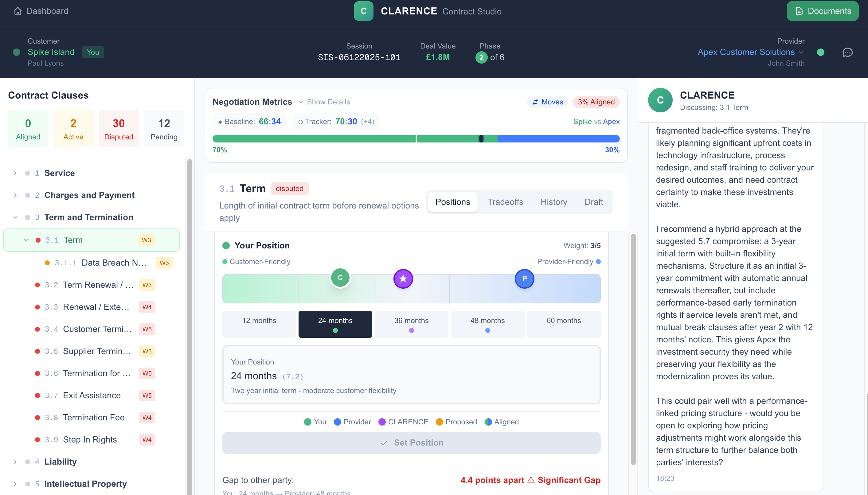The image size is (868, 495).
Task: Click the Baseline diamond metric chip
Action: point(249,121)
